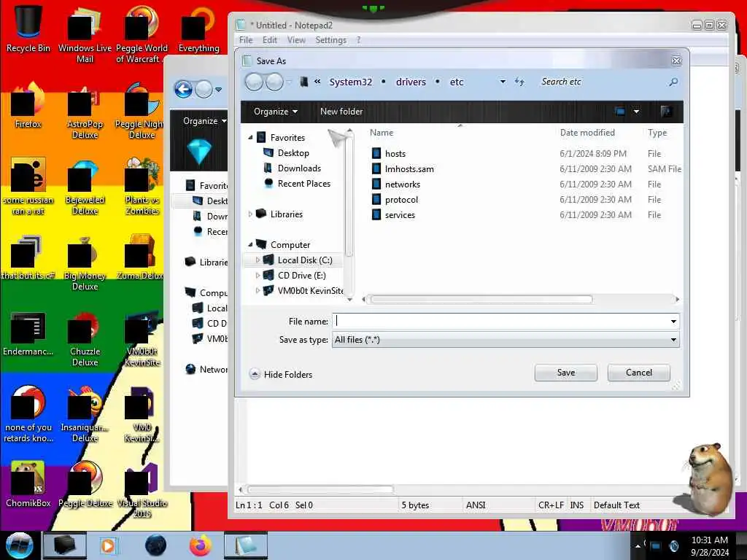Collapse the Computer tree node
Image resolution: width=747 pixels, height=560 pixels.
click(x=251, y=245)
